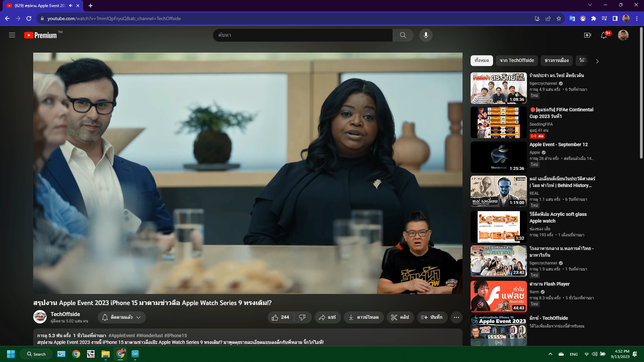Go to YouTube Premium home logo

click(41, 35)
